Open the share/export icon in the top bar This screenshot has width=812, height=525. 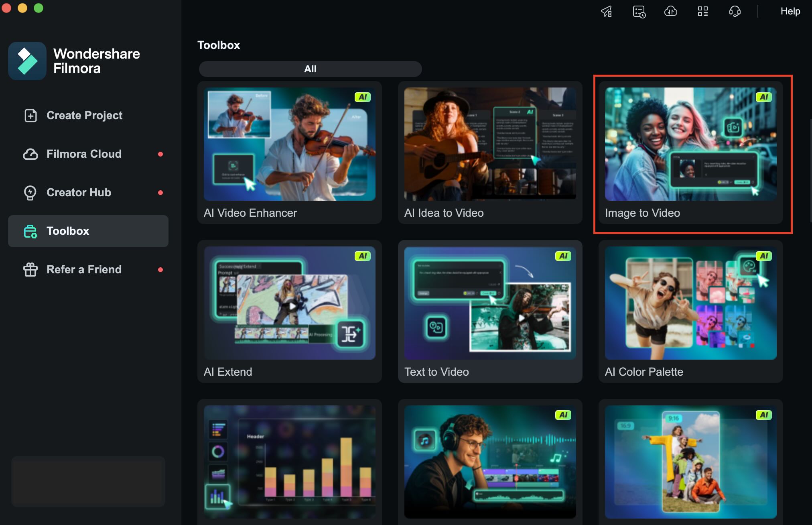pyautogui.click(x=606, y=11)
